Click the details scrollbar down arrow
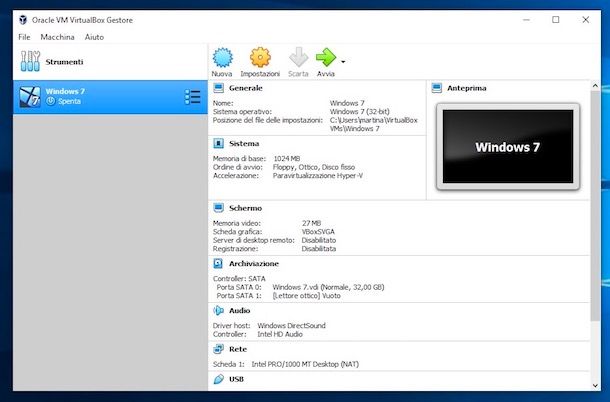Viewport: 610px width, 402px height. (595, 386)
